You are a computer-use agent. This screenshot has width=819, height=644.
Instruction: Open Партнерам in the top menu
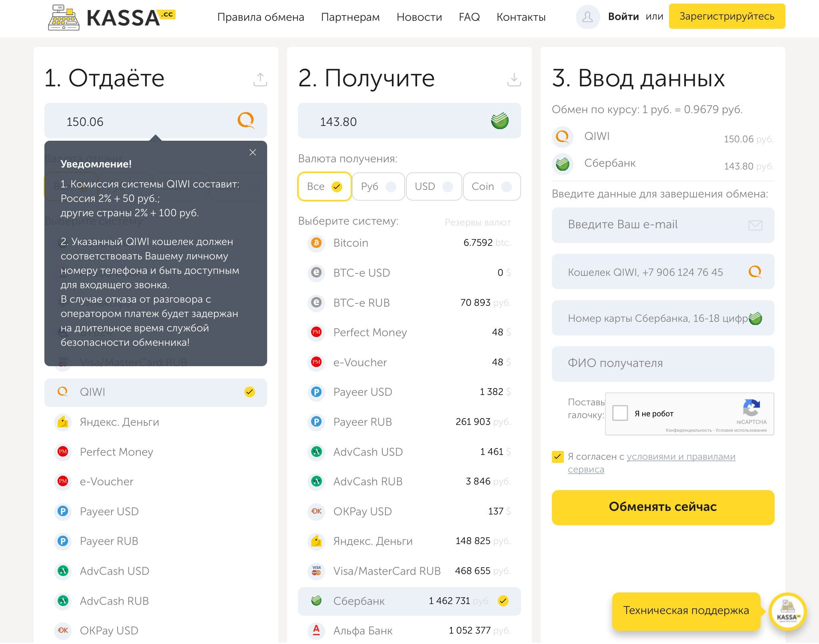click(x=350, y=17)
